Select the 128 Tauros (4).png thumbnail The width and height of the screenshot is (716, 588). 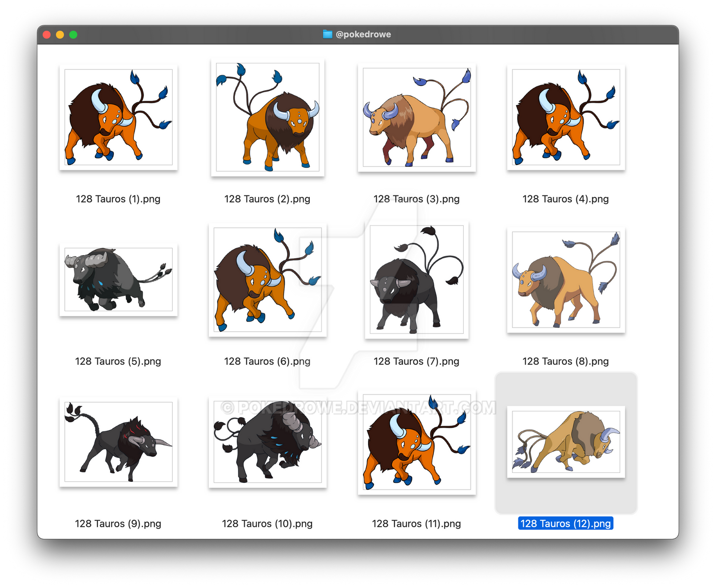coord(566,117)
